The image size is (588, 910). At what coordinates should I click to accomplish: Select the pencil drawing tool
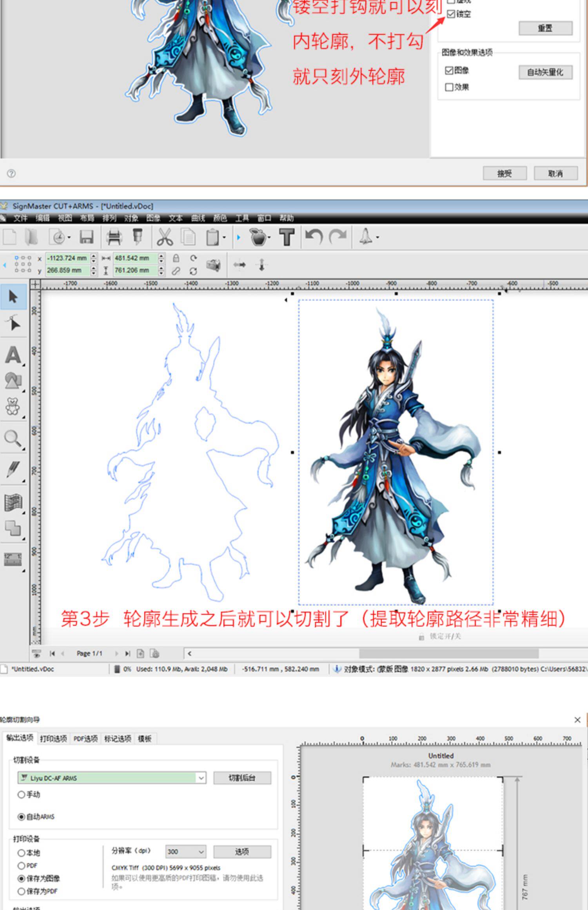pyautogui.click(x=13, y=470)
